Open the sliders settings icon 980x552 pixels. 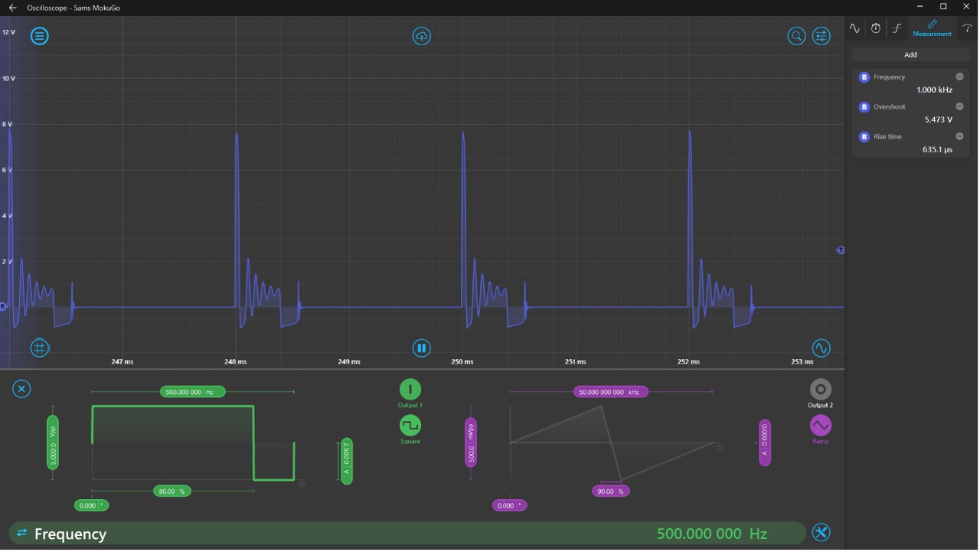821,36
